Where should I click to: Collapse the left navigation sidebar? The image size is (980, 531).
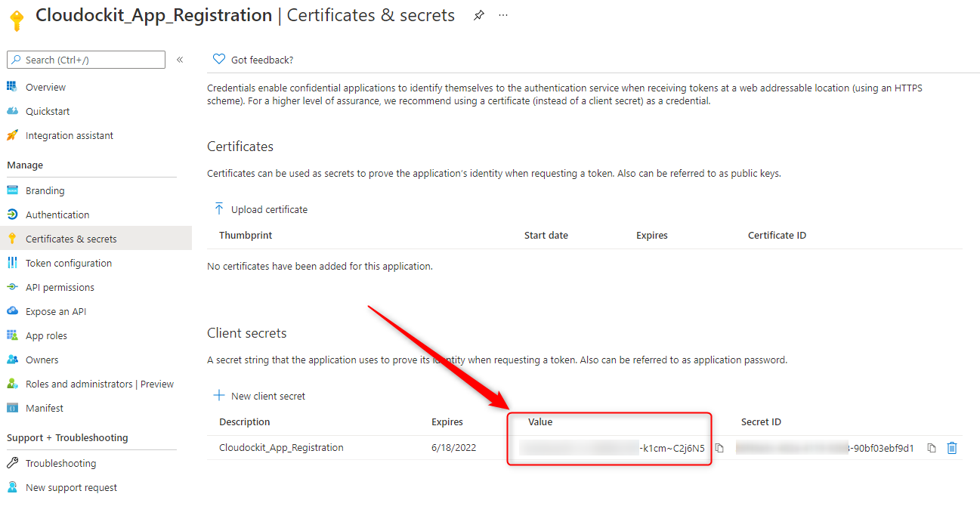[179, 59]
